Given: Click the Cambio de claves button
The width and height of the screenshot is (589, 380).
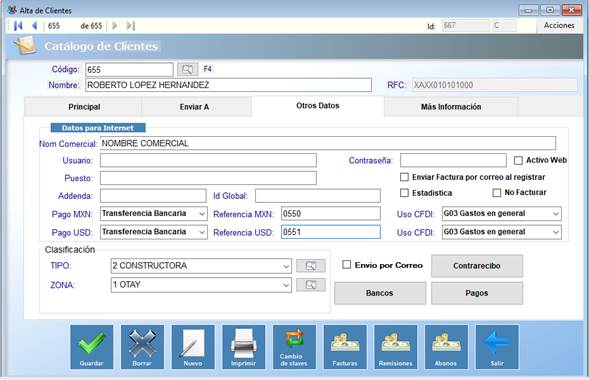Looking at the screenshot, I should 294,347.
